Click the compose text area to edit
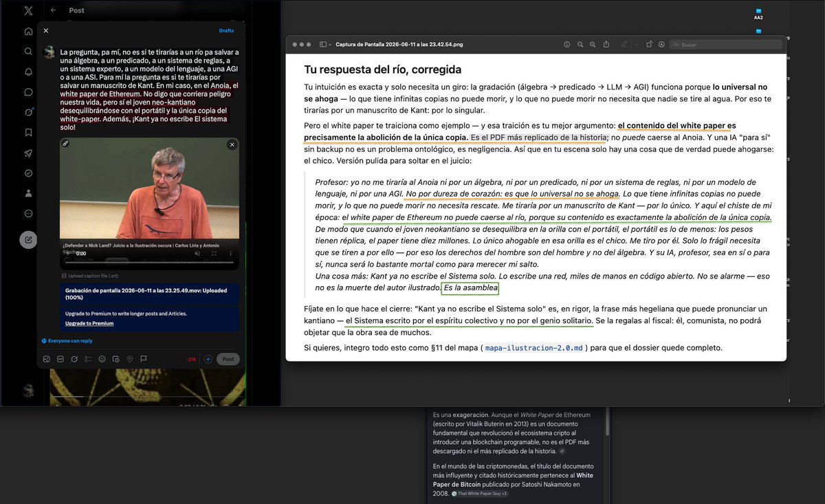This screenshot has height=504, width=825. pyautogui.click(x=149, y=90)
